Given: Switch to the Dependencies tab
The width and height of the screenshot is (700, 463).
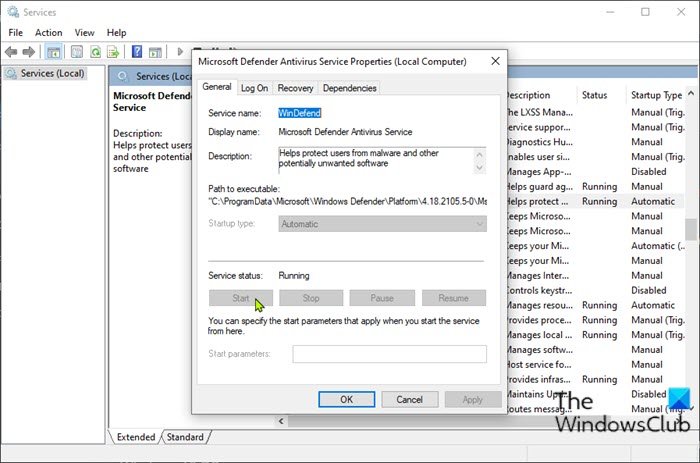Looking at the screenshot, I should coord(350,88).
